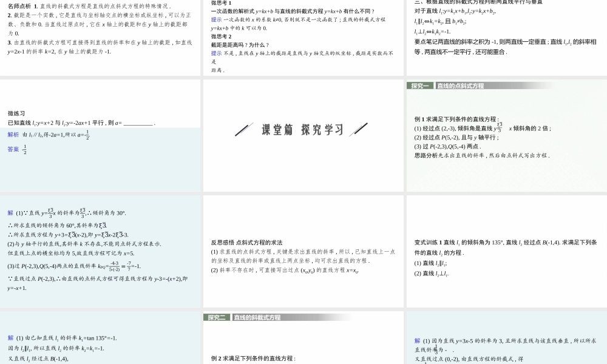Click the pen-stroke decoration beside 课堂篇 探究学习
This screenshot has height=364, width=607.
click(x=243, y=129)
